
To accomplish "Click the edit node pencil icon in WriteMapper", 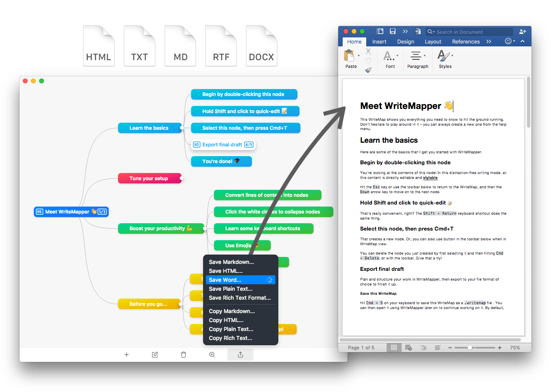I will click(155, 355).
